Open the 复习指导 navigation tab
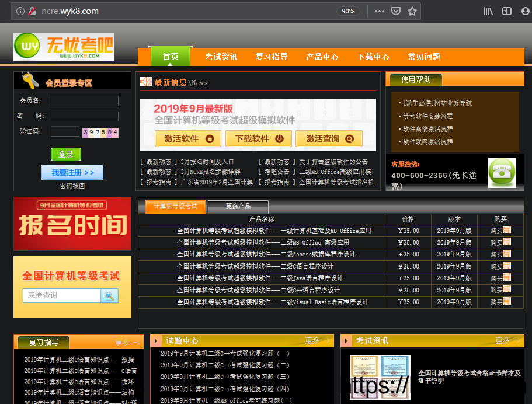 point(272,57)
